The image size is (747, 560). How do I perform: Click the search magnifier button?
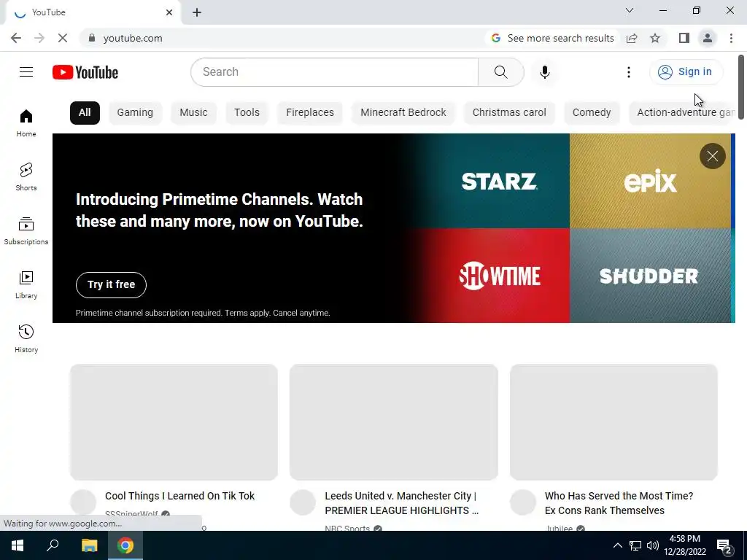[x=500, y=72]
